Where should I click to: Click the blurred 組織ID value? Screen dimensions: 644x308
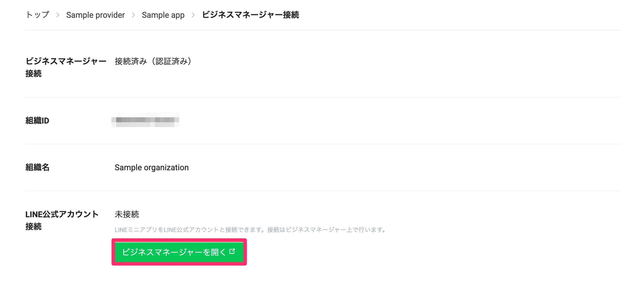tap(145, 120)
